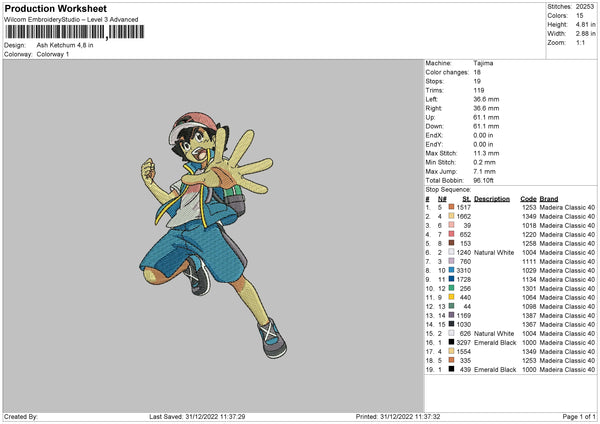The width and height of the screenshot is (600, 424).
Task: Click the Production Worksheet title
Action: [55, 8]
